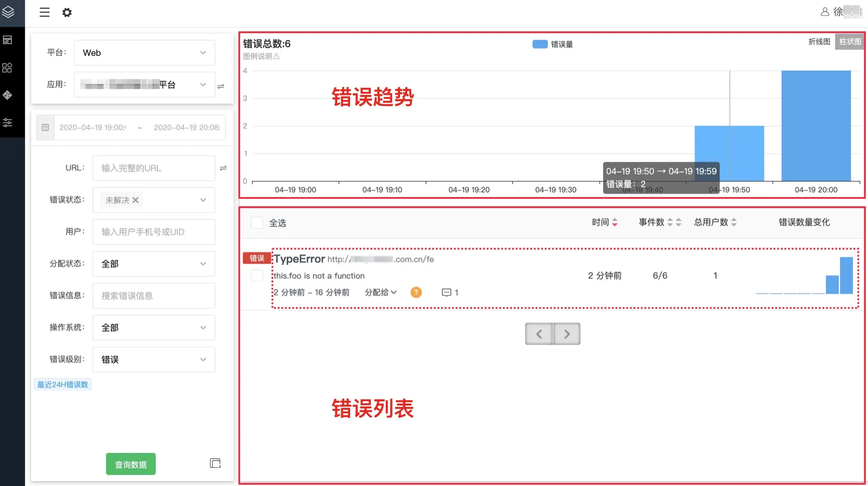This screenshot has width=868, height=486.
Task: Click the user profile icon at top right
Action: pyautogui.click(x=824, y=12)
